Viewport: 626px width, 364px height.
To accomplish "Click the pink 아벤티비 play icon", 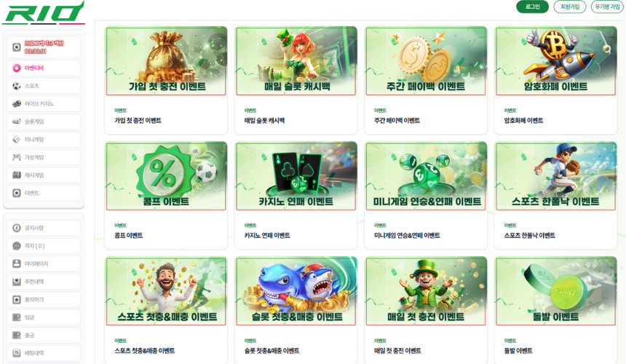I will pyautogui.click(x=16, y=68).
